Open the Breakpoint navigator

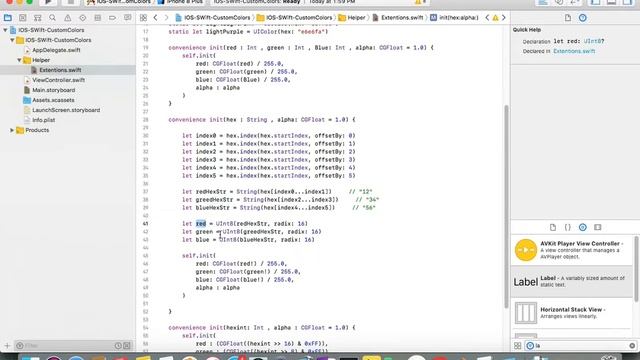tap(112, 18)
